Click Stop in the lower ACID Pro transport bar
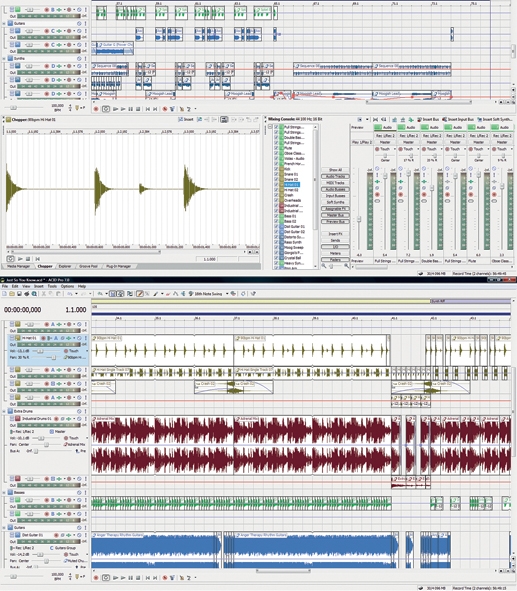The image size is (517, 591). pos(138,577)
